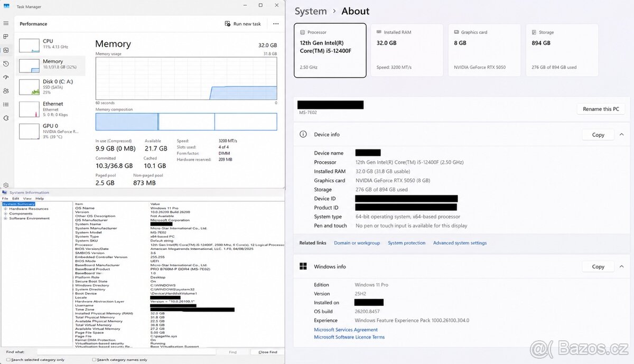Screen dimensions: 634x364
Task: Select Installed Physical Memory (RAM) row
Action: [x=179, y=313]
